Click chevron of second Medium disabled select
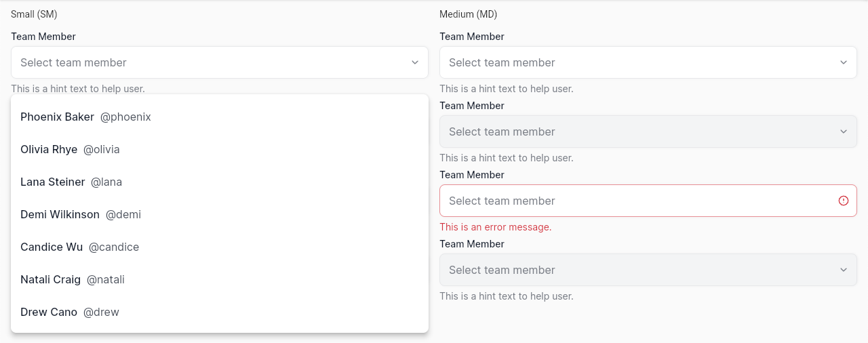This screenshot has width=868, height=343. (844, 132)
